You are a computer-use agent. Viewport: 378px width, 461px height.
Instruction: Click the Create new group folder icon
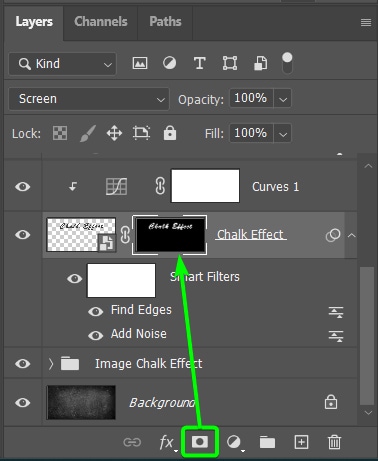(x=267, y=442)
